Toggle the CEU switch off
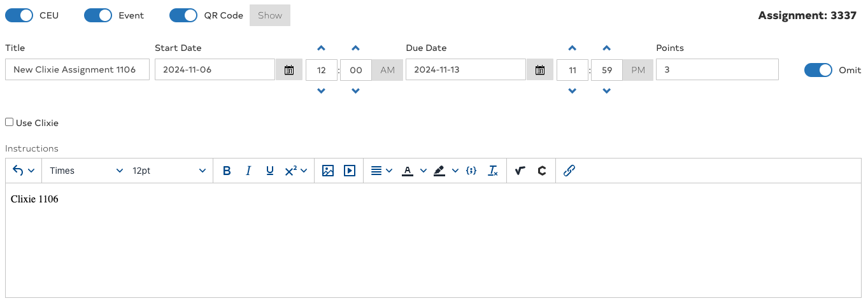 (x=19, y=15)
